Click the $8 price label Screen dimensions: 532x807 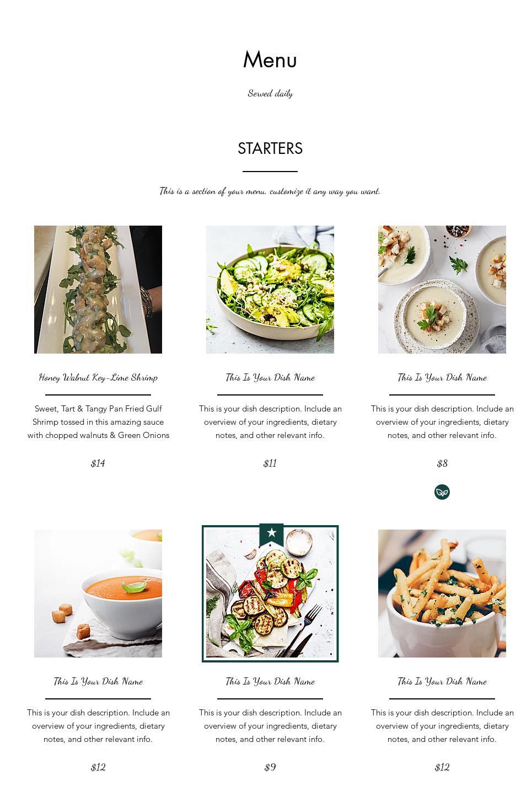coord(442,463)
